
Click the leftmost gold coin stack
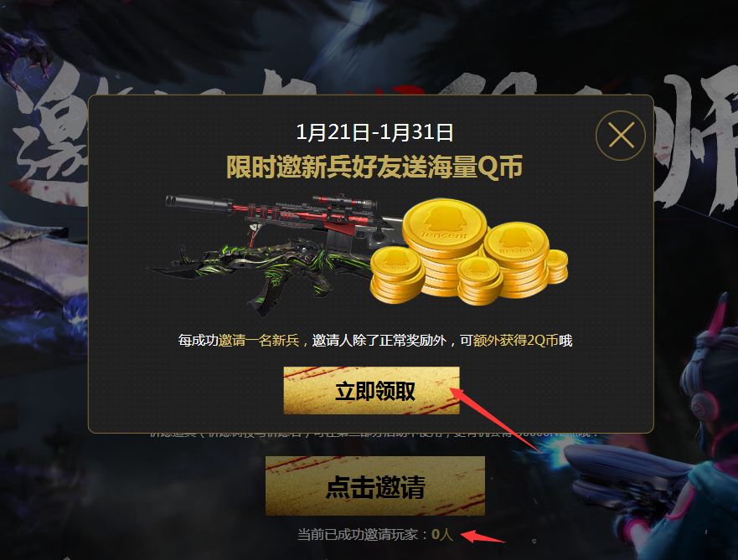(x=396, y=275)
